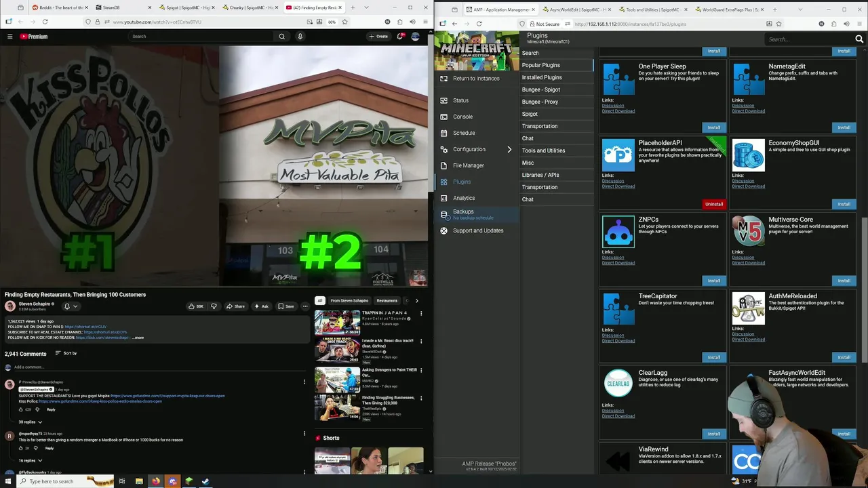Select the Restaurants filter chip
This screenshot has height=488, width=868.
[x=387, y=300]
